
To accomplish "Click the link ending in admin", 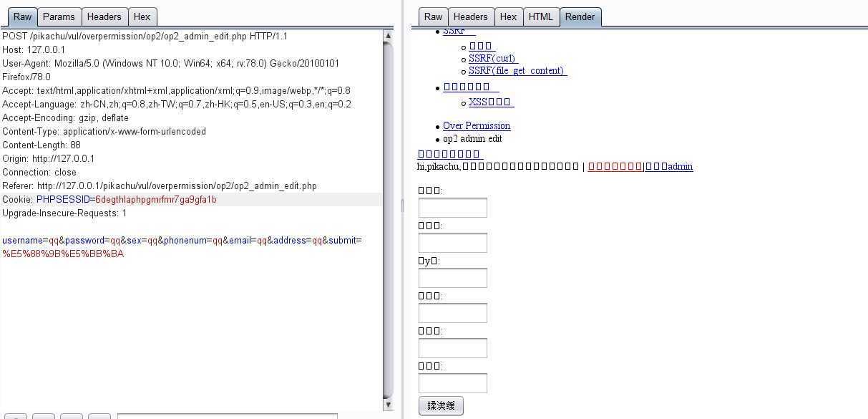I will pyautogui.click(x=669, y=166).
